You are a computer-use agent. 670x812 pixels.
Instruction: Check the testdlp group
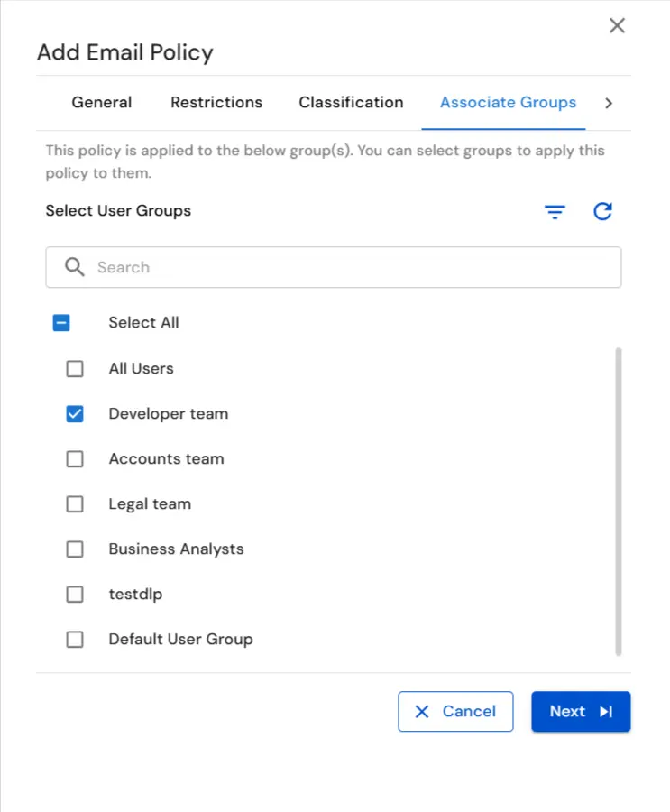(75, 594)
